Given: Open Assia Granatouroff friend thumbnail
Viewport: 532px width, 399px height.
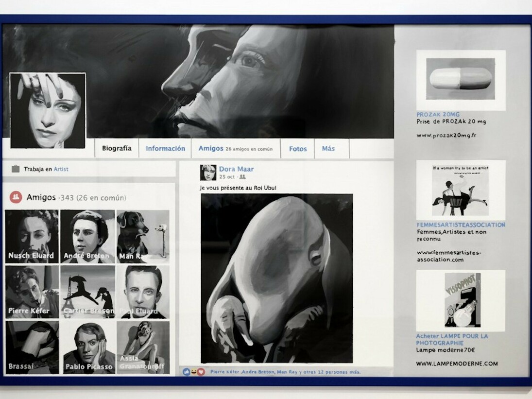Looking at the screenshot, I should click(x=143, y=347).
